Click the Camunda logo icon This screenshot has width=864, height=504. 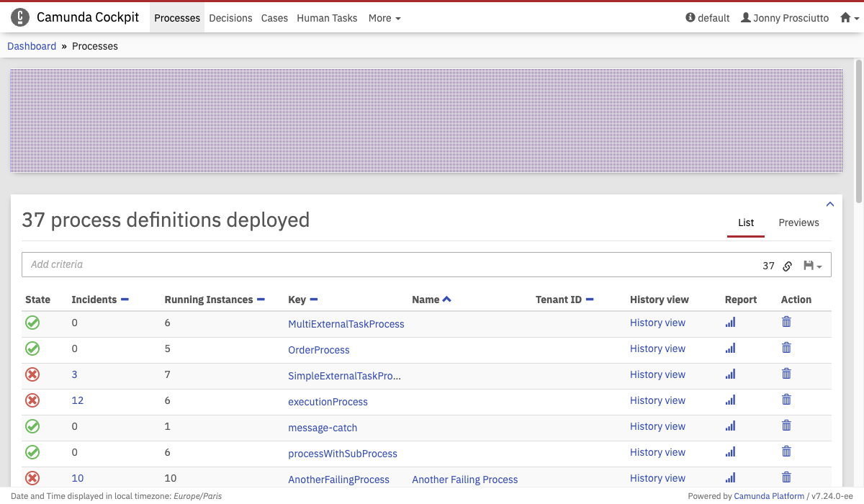(20, 17)
